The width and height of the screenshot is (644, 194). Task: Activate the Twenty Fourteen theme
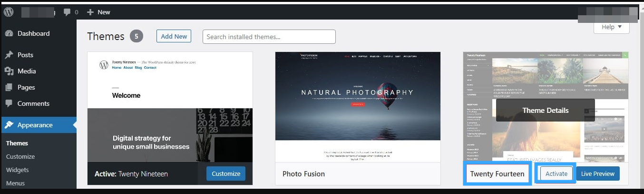(556, 174)
